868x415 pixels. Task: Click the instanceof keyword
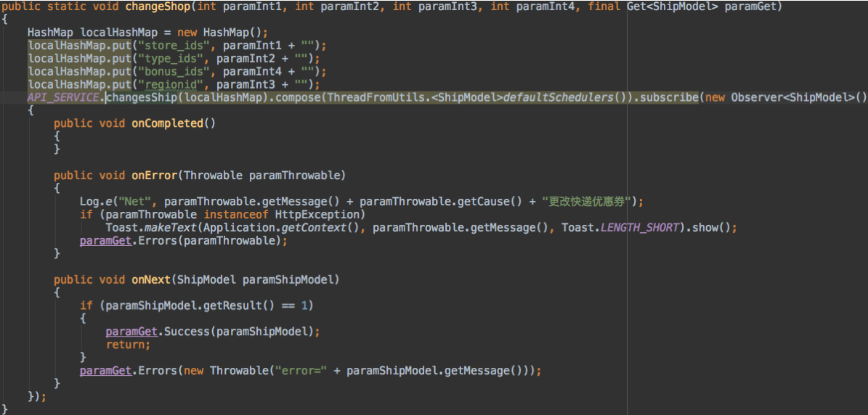[236, 215]
